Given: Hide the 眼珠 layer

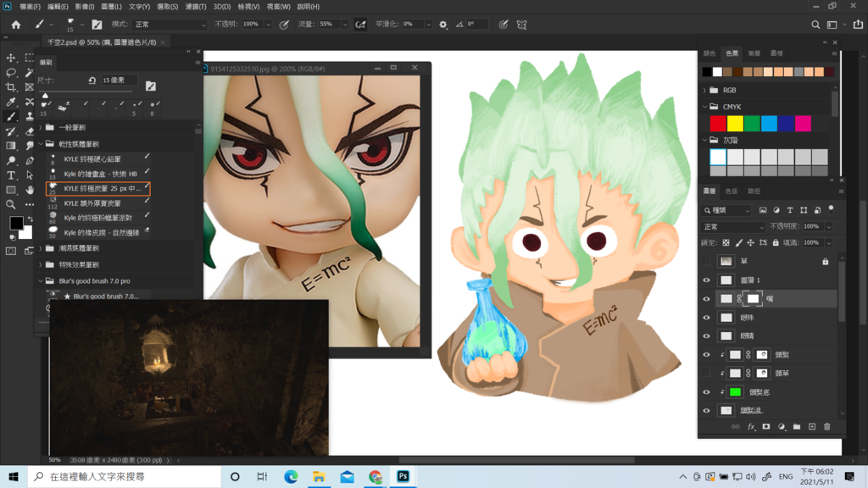Looking at the screenshot, I should pyautogui.click(x=706, y=318).
